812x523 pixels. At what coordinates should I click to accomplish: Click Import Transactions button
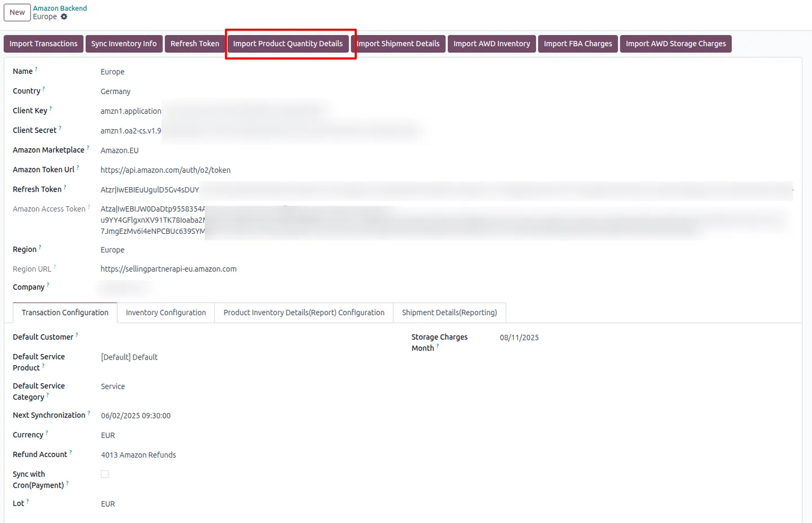tap(43, 44)
